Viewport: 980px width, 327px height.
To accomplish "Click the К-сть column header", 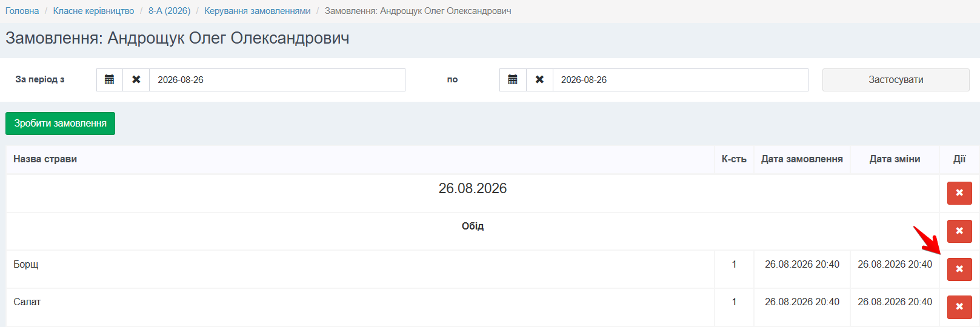I will (734, 159).
